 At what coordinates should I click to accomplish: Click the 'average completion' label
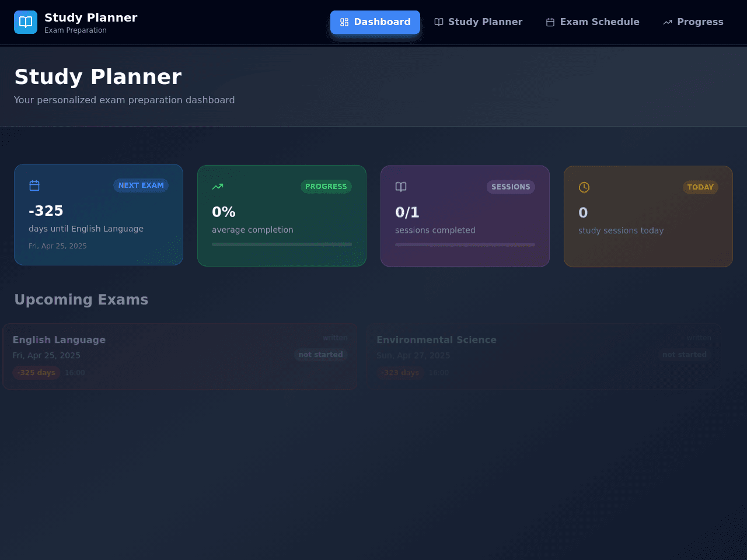tap(253, 230)
